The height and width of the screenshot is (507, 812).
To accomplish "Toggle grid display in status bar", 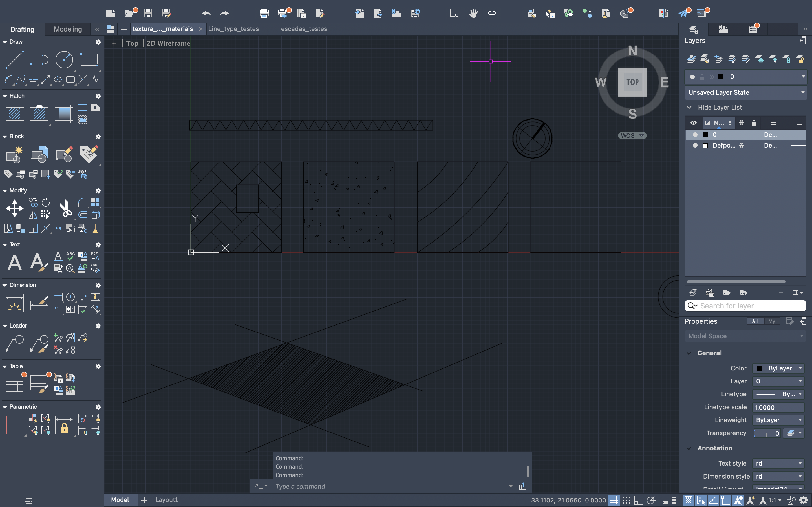I will click(614, 500).
